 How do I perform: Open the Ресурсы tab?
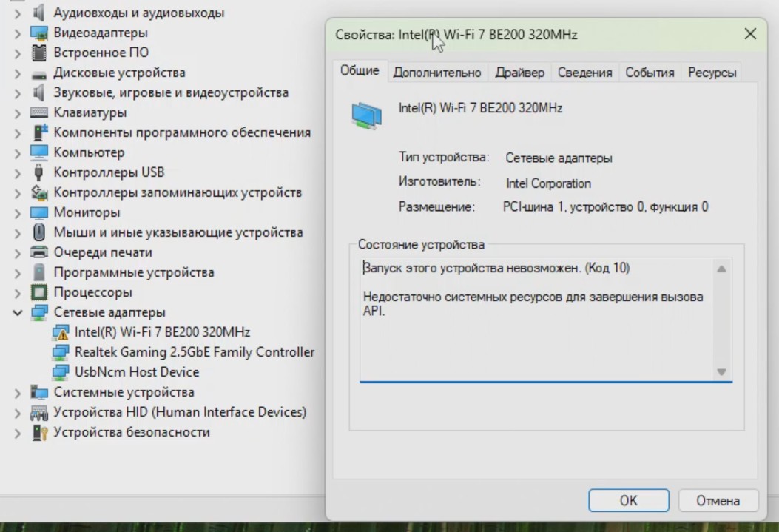click(x=712, y=73)
